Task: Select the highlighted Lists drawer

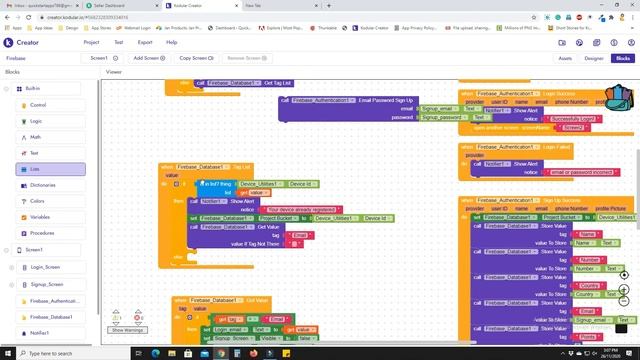Action: pos(50,169)
